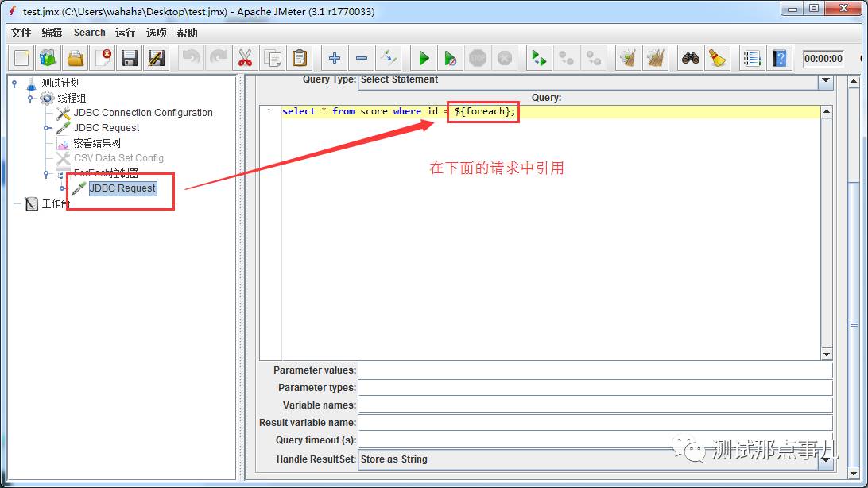Focus the Query timeout (s) field

pos(595,440)
